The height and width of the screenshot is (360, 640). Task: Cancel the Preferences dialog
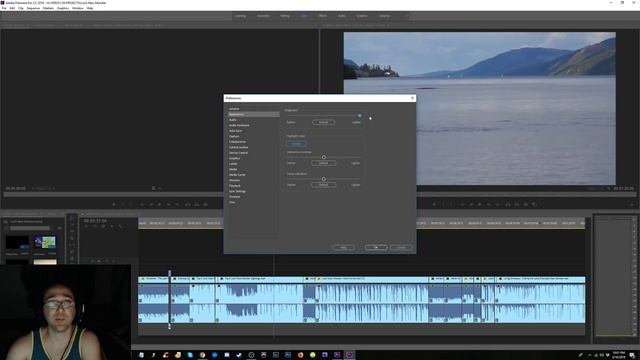point(401,247)
